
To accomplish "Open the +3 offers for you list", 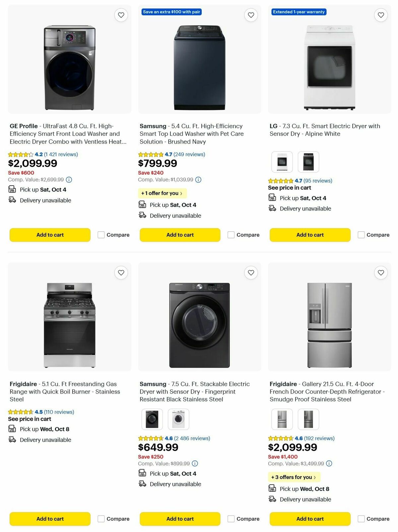I will pyautogui.click(x=294, y=477).
